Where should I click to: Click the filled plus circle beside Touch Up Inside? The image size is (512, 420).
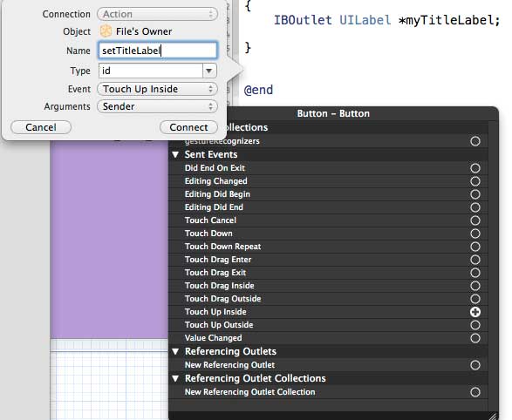tap(475, 312)
